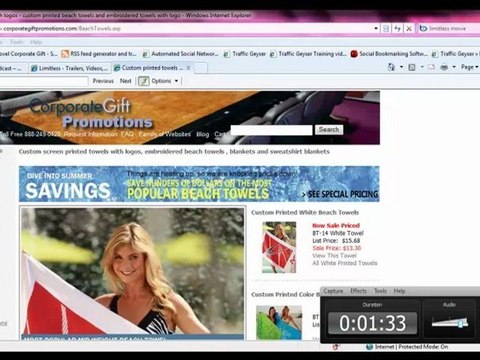The image size is (480, 360).
Task: Click the Corporate Gift Promotions logo
Action: click(x=91, y=113)
